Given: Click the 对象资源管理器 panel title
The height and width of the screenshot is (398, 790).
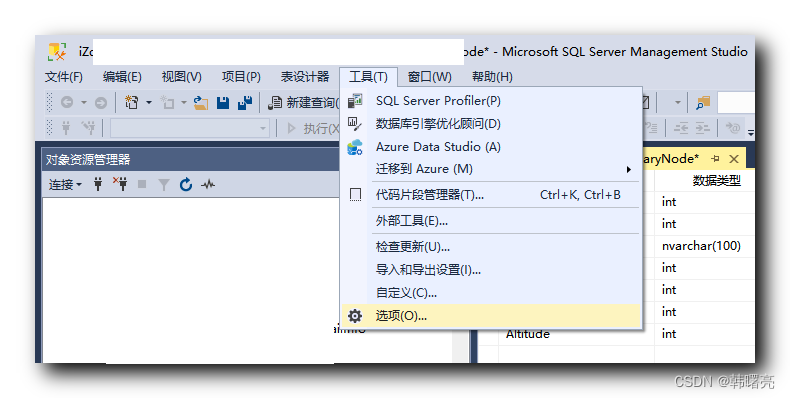Looking at the screenshot, I should tap(88, 160).
